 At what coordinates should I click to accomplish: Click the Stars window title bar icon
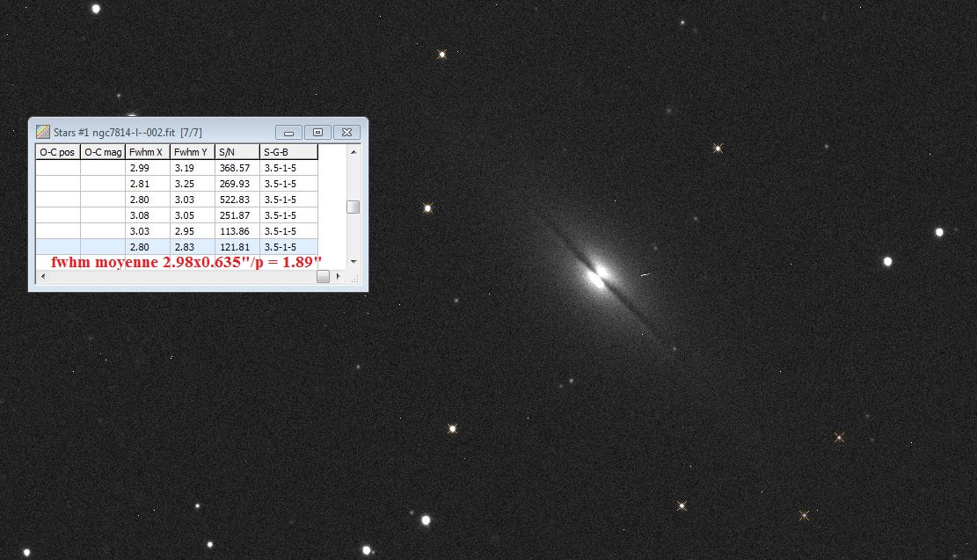point(42,132)
